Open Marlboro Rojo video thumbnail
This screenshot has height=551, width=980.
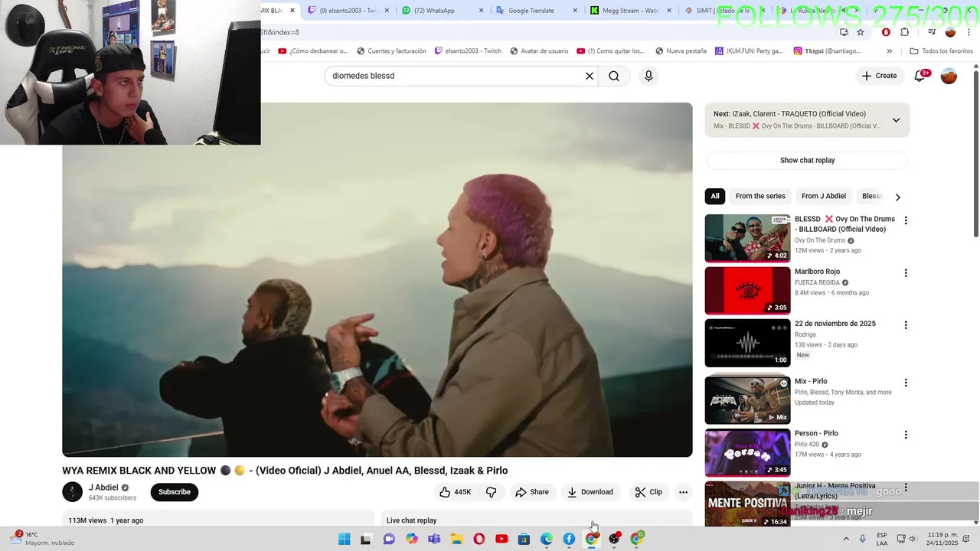[747, 291]
